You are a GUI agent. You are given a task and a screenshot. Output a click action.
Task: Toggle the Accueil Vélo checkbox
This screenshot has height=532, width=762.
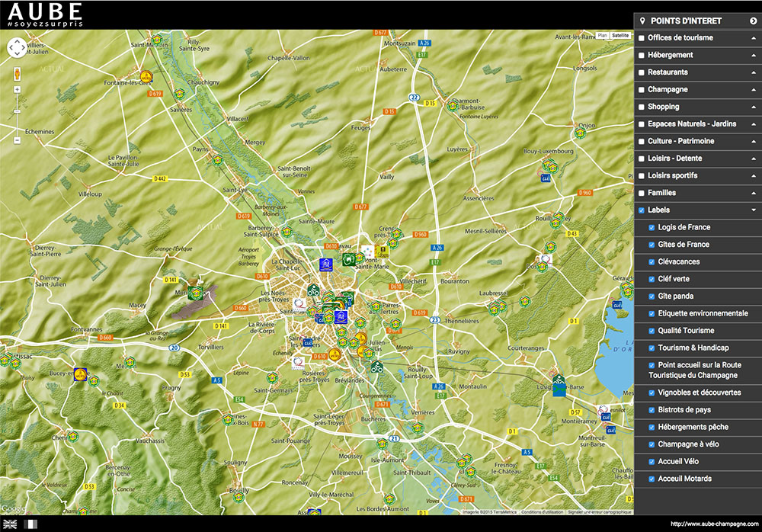pyautogui.click(x=652, y=462)
